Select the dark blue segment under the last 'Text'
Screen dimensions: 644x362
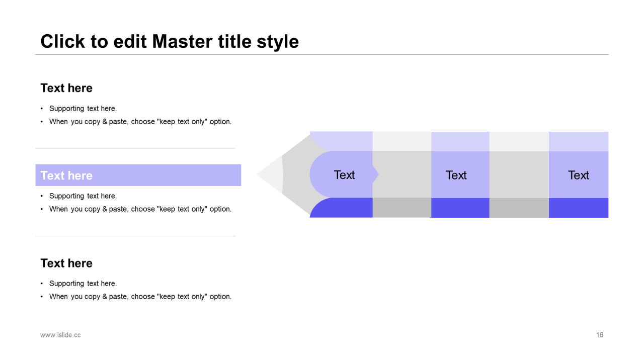coord(579,208)
